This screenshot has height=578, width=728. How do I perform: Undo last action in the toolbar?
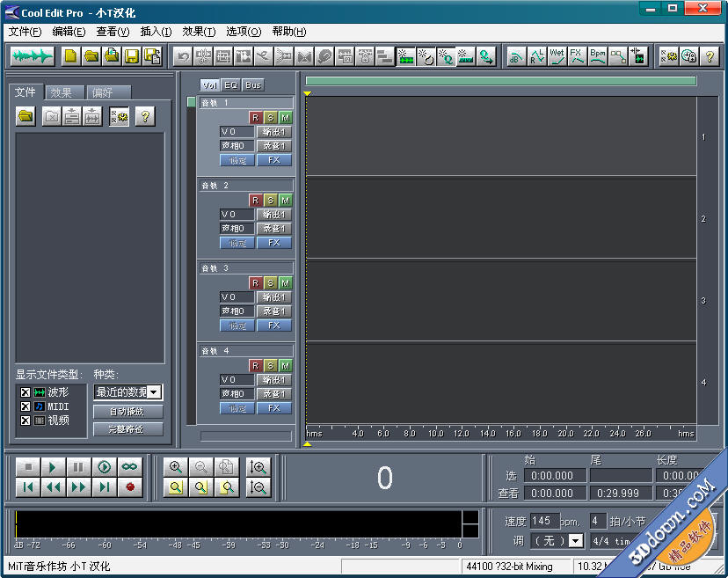184,56
